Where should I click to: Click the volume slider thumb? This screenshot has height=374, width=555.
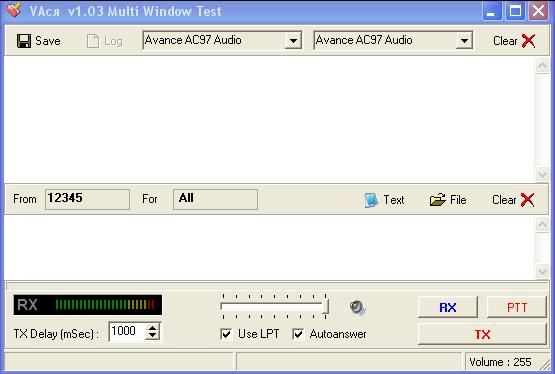click(x=325, y=306)
